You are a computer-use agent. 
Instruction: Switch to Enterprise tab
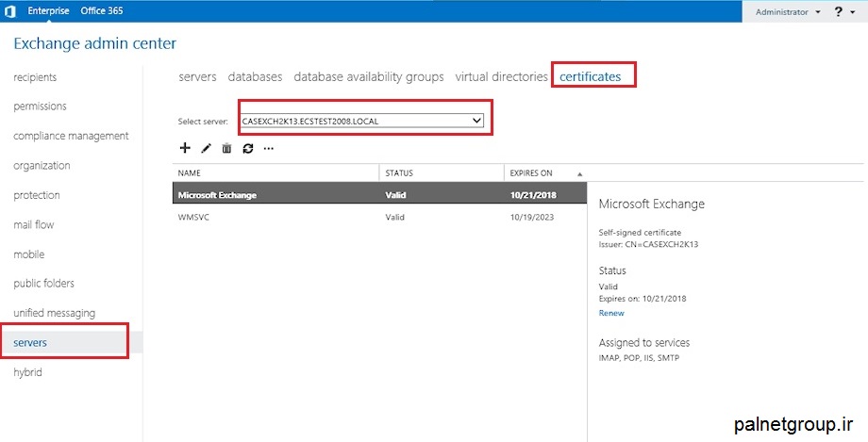49,10
